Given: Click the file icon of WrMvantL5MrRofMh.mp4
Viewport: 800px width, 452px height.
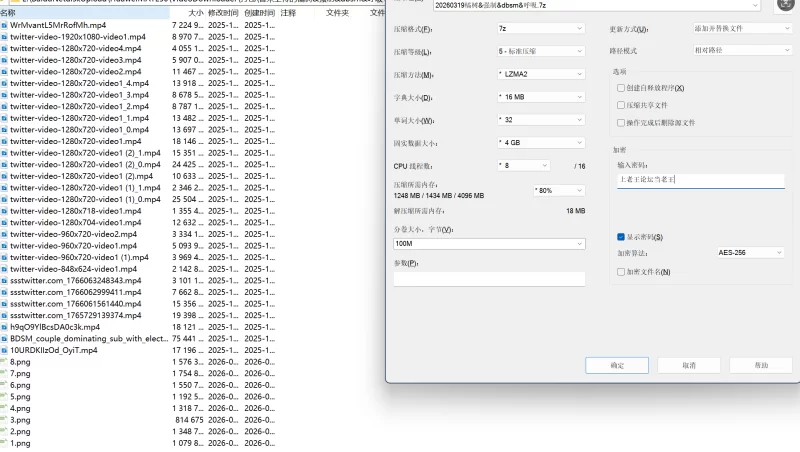Looking at the screenshot, I should click(x=4, y=25).
